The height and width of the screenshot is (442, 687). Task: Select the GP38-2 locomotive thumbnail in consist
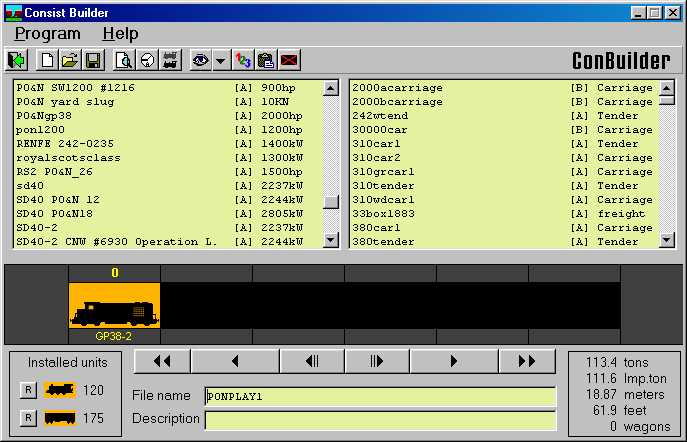coord(114,305)
